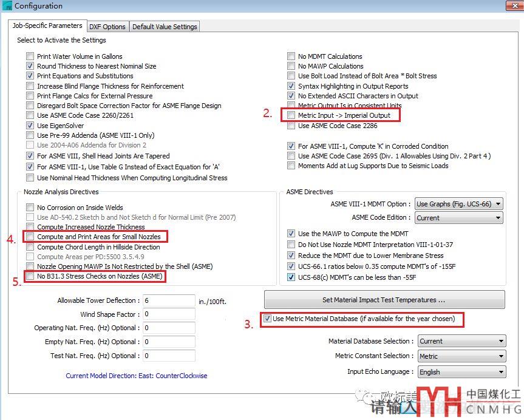This screenshot has width=524, height=420.
Task: Check Moments Add at Lug Supports option
Action: point(291,166)
